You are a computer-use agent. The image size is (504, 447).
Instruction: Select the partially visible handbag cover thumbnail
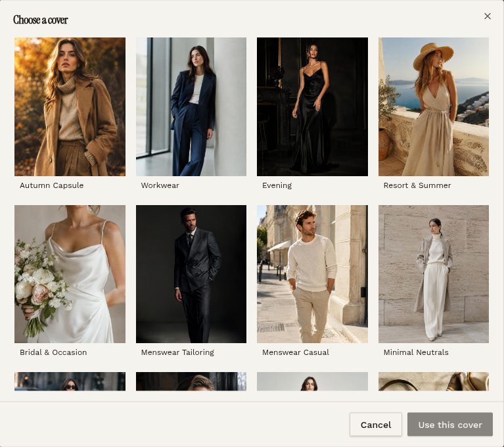pos(434,381)
